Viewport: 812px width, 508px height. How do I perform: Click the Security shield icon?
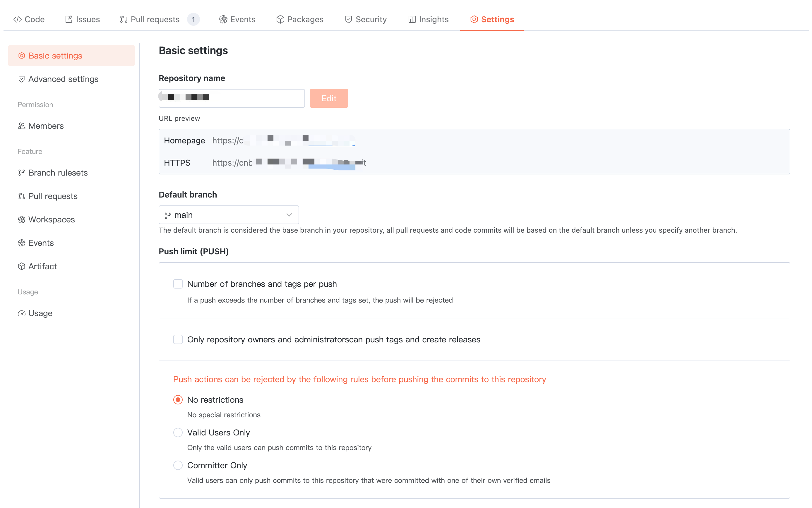[349, 20]
